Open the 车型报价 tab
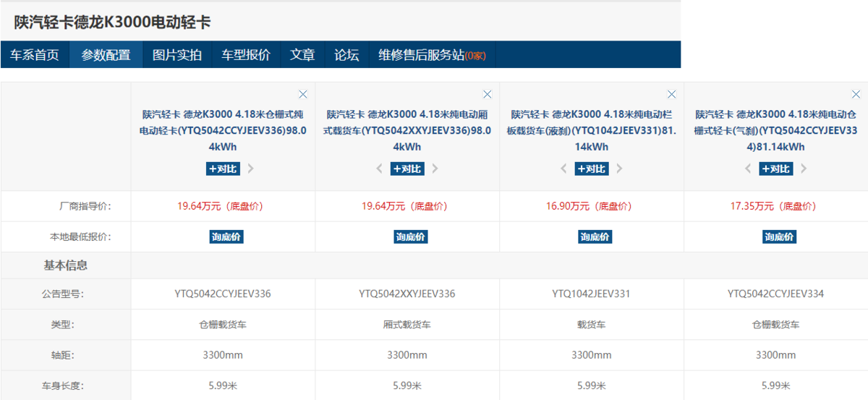The width and height of the screenshot is (868, 400). [246, 55]
